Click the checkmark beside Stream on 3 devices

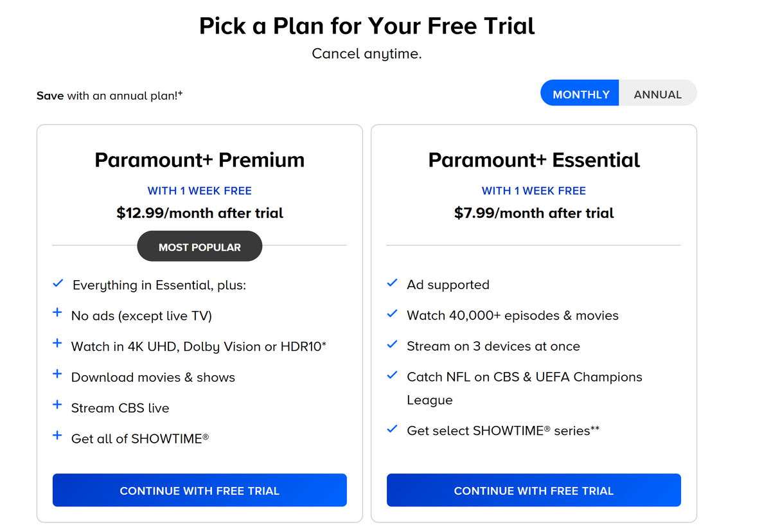click(x=392, y=345)
